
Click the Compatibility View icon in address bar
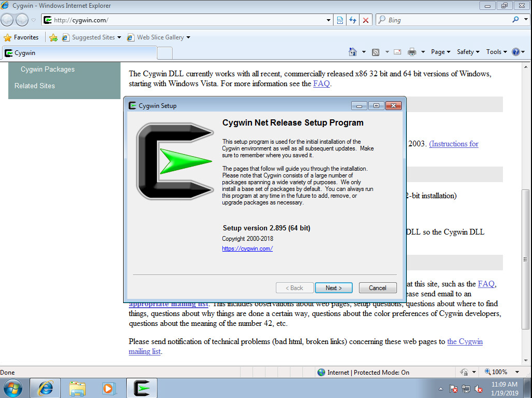pyautogui.click(x=340, y=20)
